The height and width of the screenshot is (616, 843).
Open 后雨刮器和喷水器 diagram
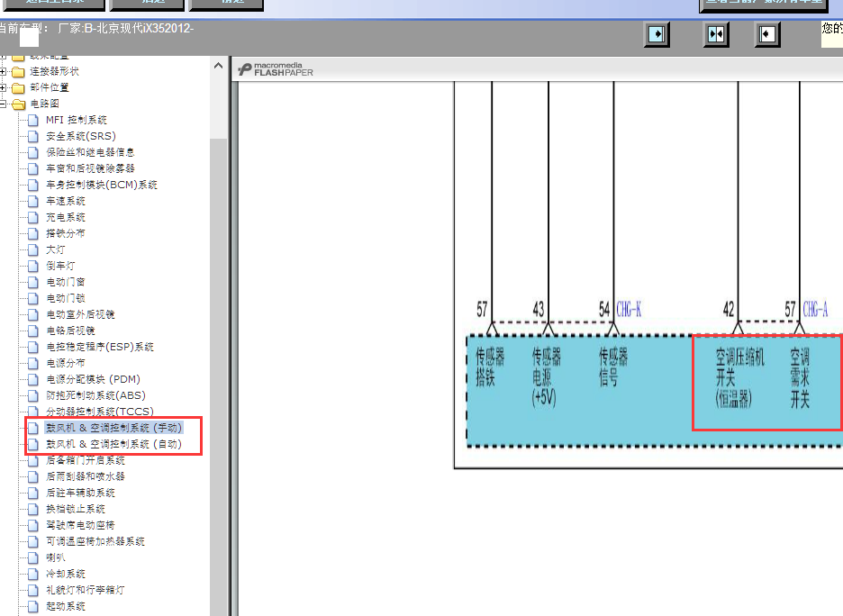tap(86, 476)
